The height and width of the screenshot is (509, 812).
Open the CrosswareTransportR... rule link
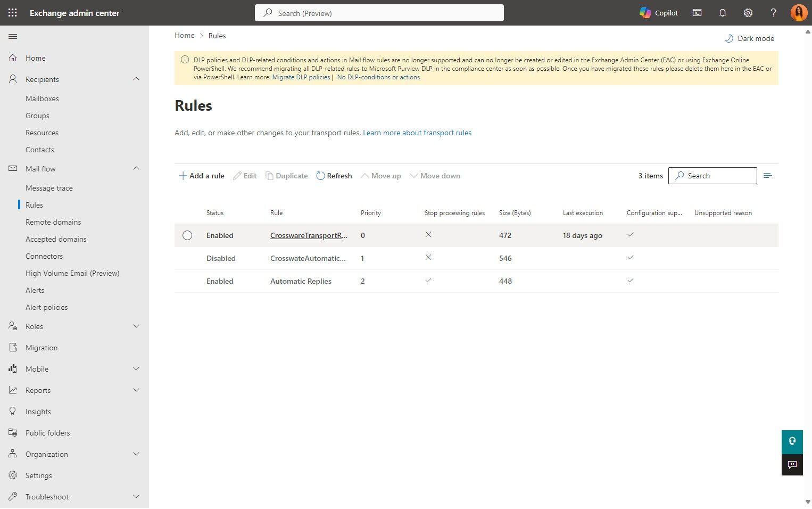(309, 235)
